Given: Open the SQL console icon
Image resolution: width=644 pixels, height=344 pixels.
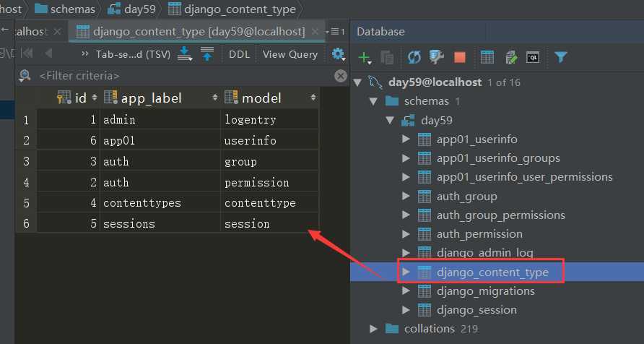Looking at the screenshot, I should tap(534, 57).
